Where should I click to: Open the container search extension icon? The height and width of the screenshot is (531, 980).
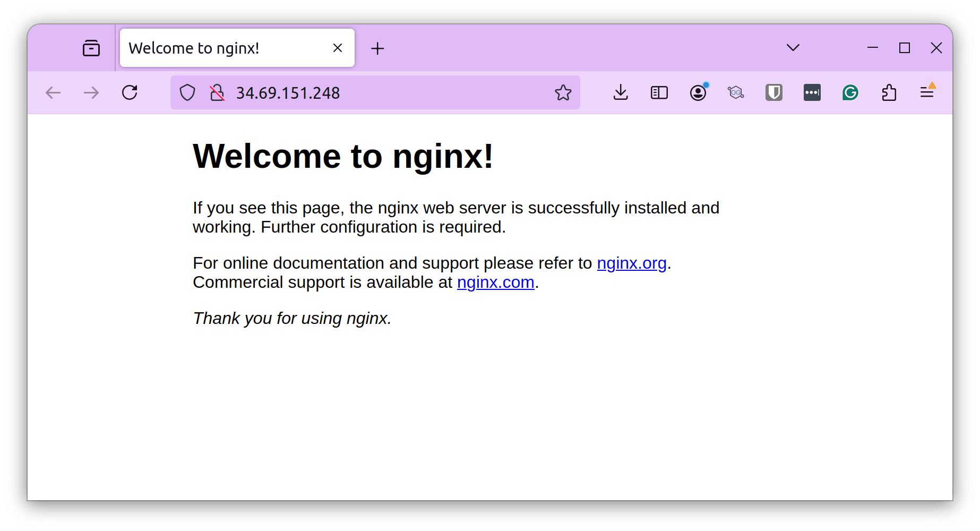click(x=736, y=93)
